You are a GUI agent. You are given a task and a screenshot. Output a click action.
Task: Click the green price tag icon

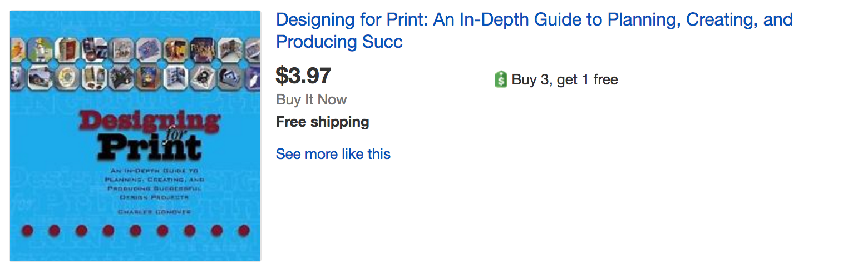[x=501, y=80]
